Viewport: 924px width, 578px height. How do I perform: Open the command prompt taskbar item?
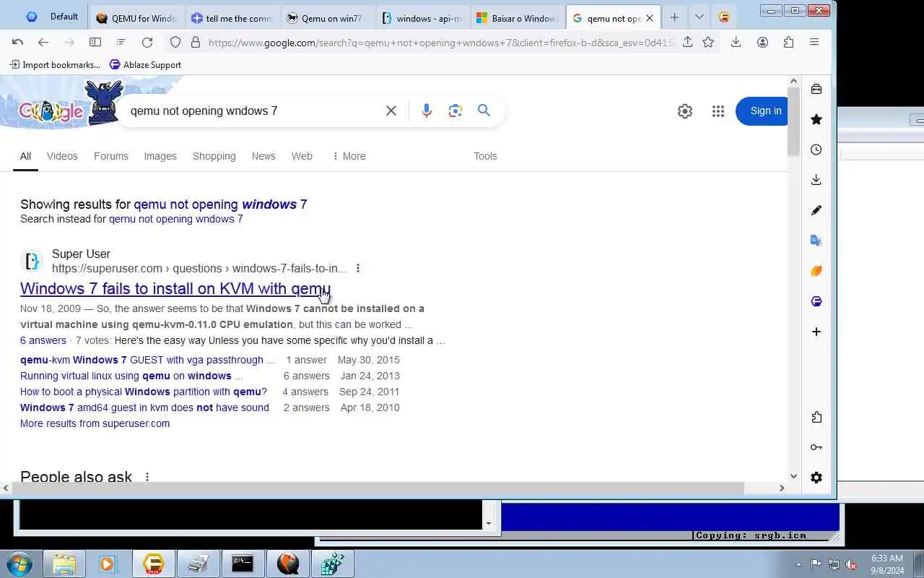(x=243, y=564)
